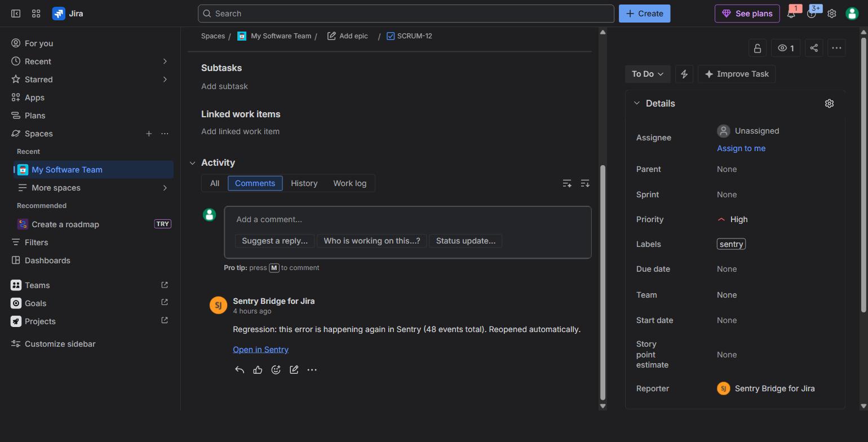Click Add linked work item
Screen dimensions: 868x442
(240, 131)
